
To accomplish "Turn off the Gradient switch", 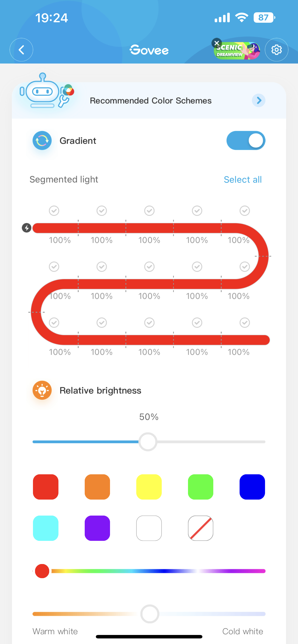I will click(x=246, y=140).
